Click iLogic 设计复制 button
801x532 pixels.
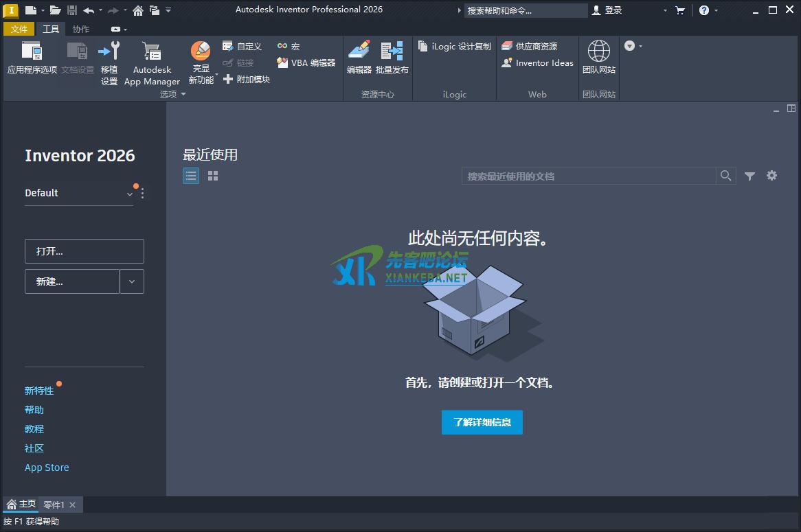tap(454, 47)
